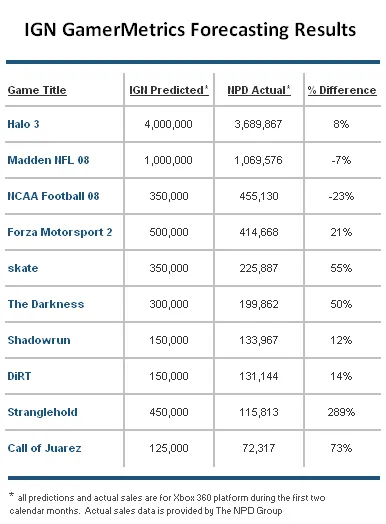Open the Call of Juarez link

[x=44, y=448]
